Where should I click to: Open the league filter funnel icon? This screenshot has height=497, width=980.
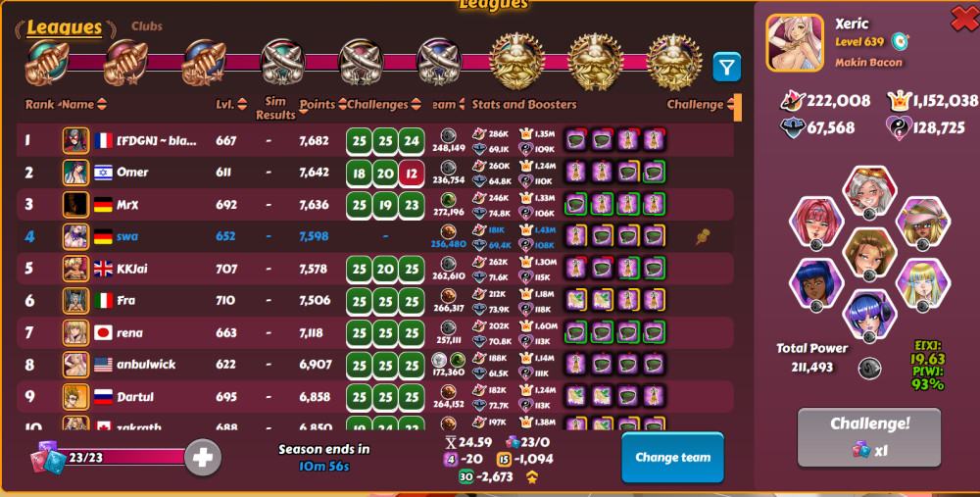pyautogui.click(x=726, y=67)
